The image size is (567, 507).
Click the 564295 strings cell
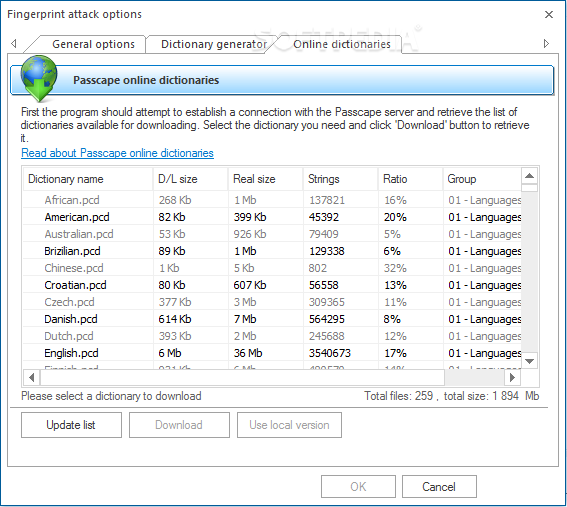327,319
